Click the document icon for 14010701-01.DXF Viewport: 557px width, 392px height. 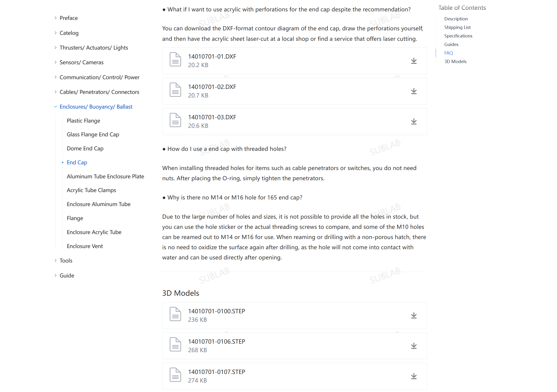pyautogui.click(x=175, y=59)
